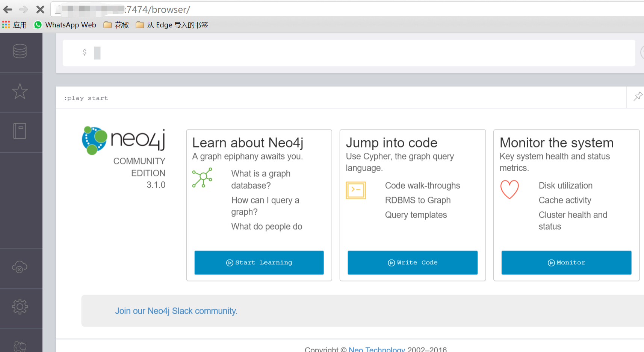Click 'What do people do' text
644x352 pixels.
(267, 226)
